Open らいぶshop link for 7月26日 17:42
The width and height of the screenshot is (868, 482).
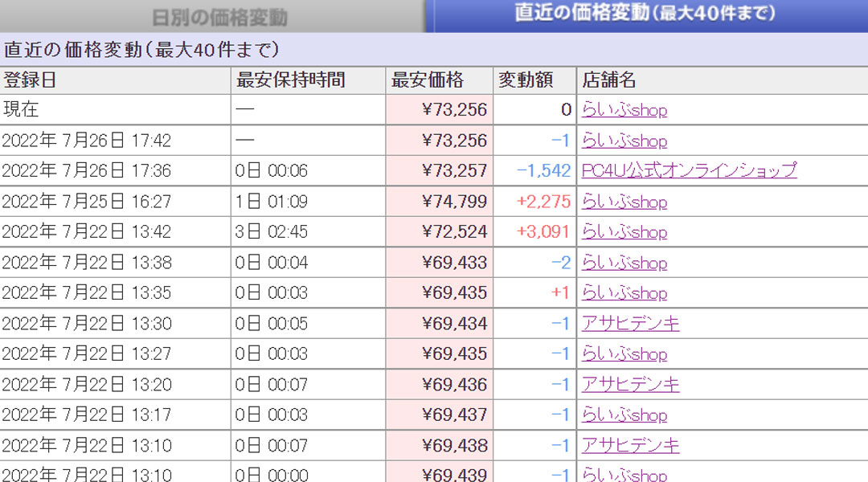click(x=624, y=141)
